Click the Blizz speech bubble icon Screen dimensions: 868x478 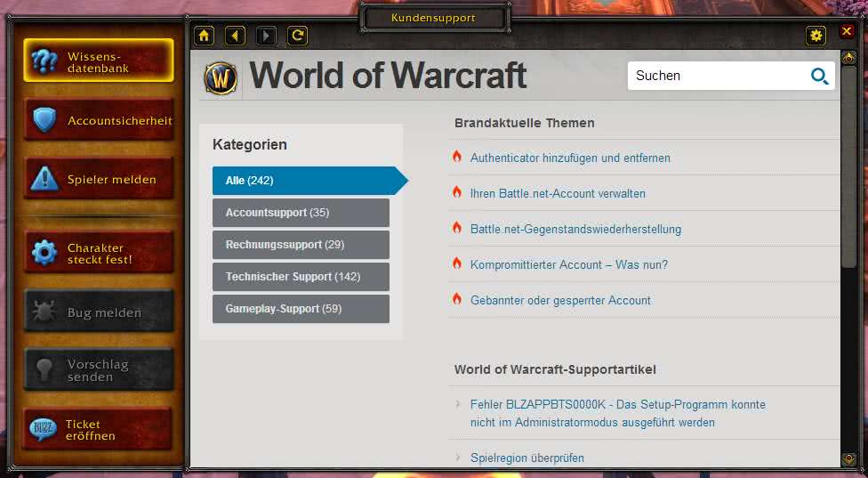44,429
